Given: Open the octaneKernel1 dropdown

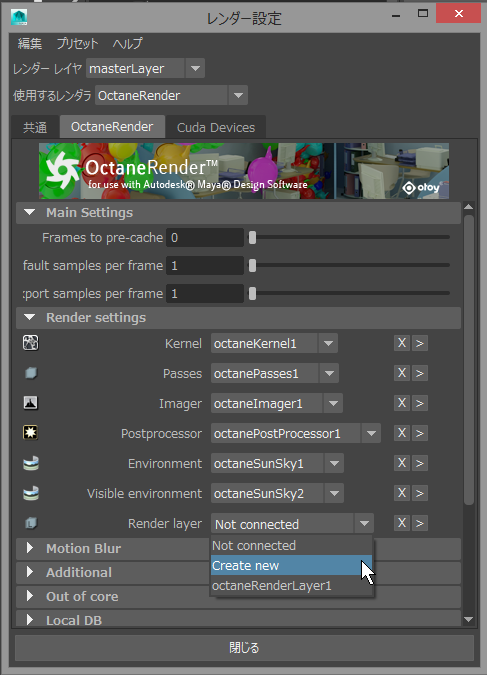Looking at the screenshot, I should pos(328,344).
